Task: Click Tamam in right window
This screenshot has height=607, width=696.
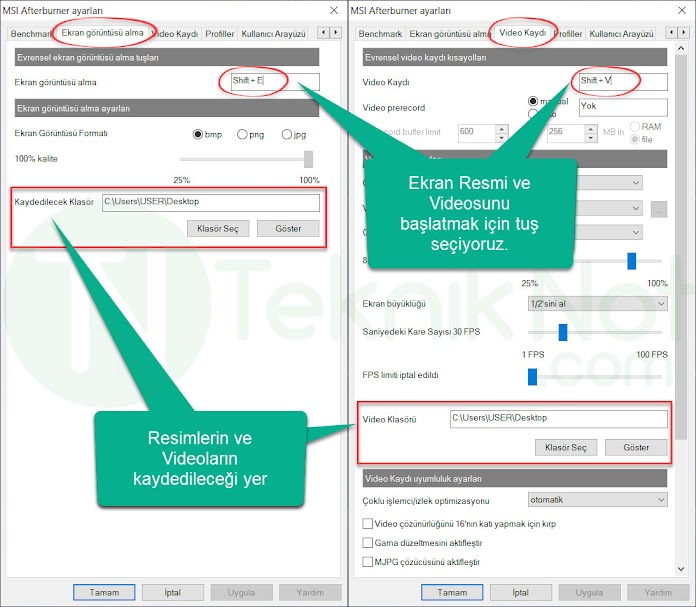Action: 452,593
